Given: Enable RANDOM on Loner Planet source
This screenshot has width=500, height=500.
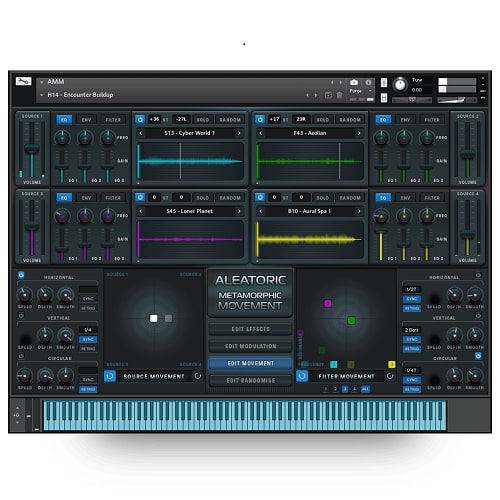Looking at the screenshot, I should click(230, 198).
